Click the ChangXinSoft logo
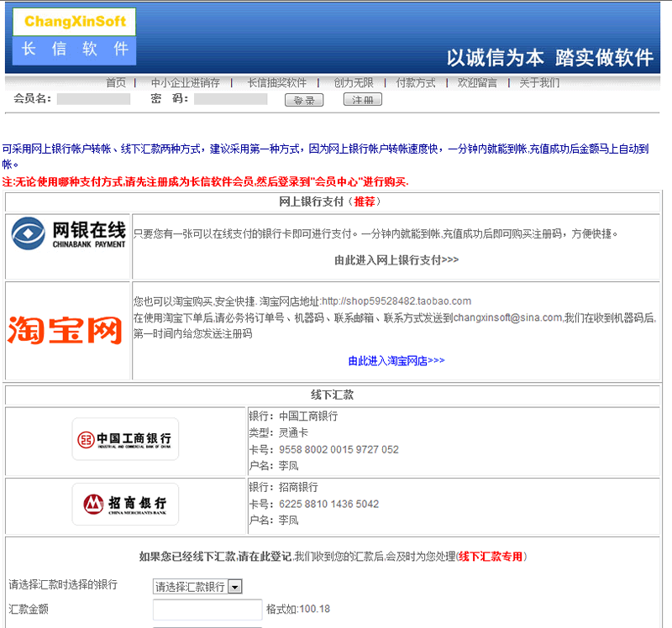Screen dimensions: 672x628 coord(74,37)
